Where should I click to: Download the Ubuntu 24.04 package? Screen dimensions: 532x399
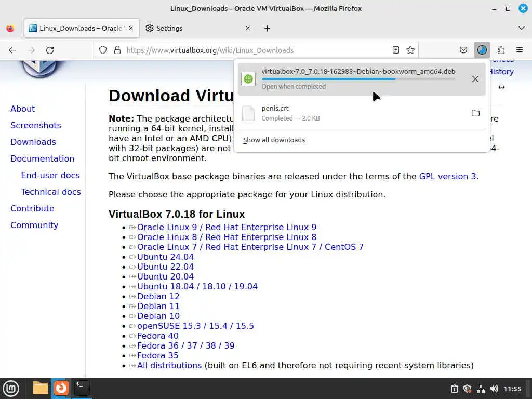[x=165, y=257]
